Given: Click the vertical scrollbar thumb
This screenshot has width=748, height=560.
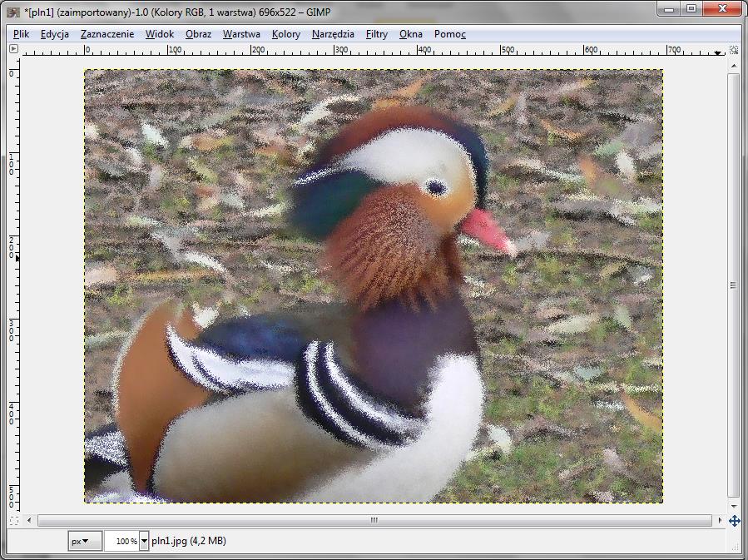Looking at the screenshot, I should point(734,285).
